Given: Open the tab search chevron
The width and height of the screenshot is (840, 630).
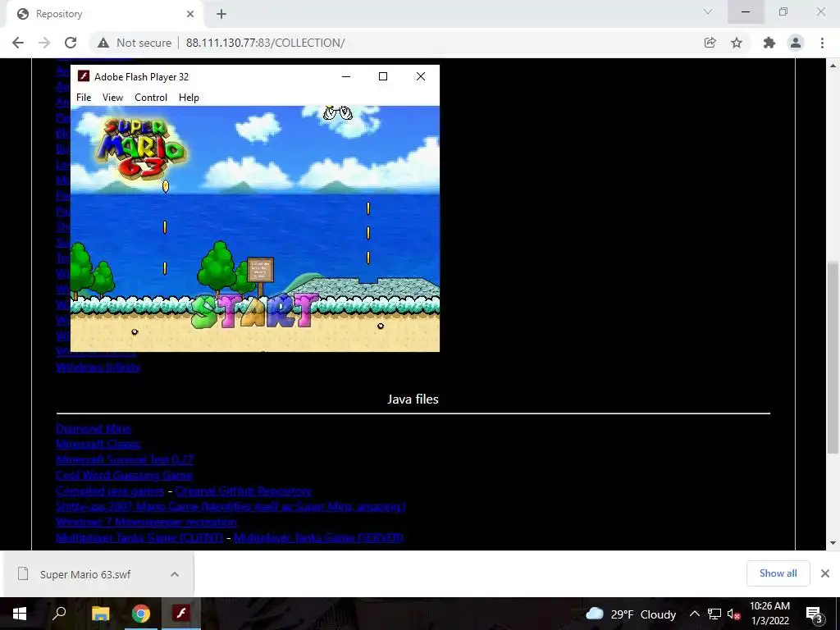Looking at the screenshot, I should (708, 11).
